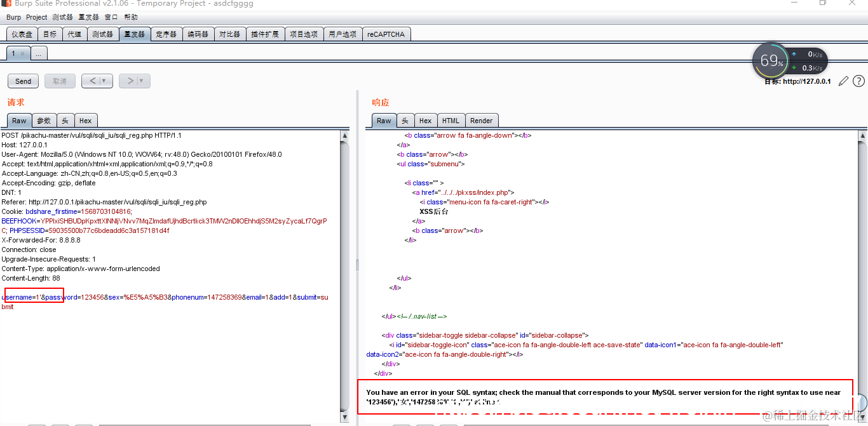Switch to the 代理 tab

click(x=75, y=34)
